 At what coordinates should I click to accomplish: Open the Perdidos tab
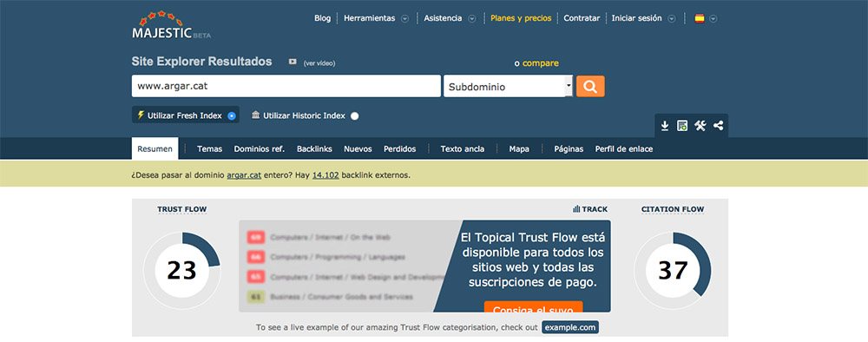coord(399,148)
